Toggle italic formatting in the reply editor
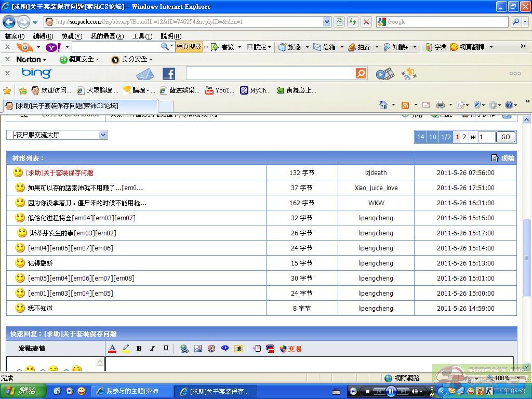Screen dimensions: 532x399 point(152,349)
